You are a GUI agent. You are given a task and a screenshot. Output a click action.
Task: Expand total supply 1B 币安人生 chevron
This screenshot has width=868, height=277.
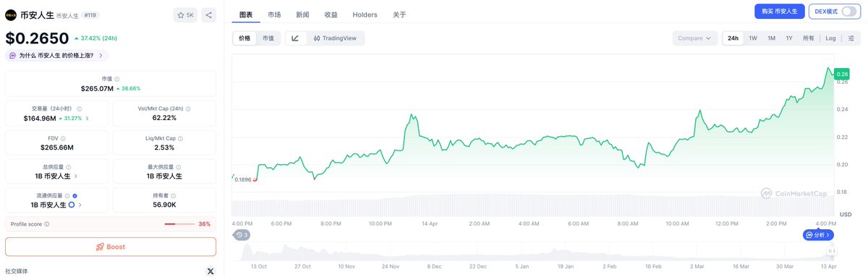[76, 176]
